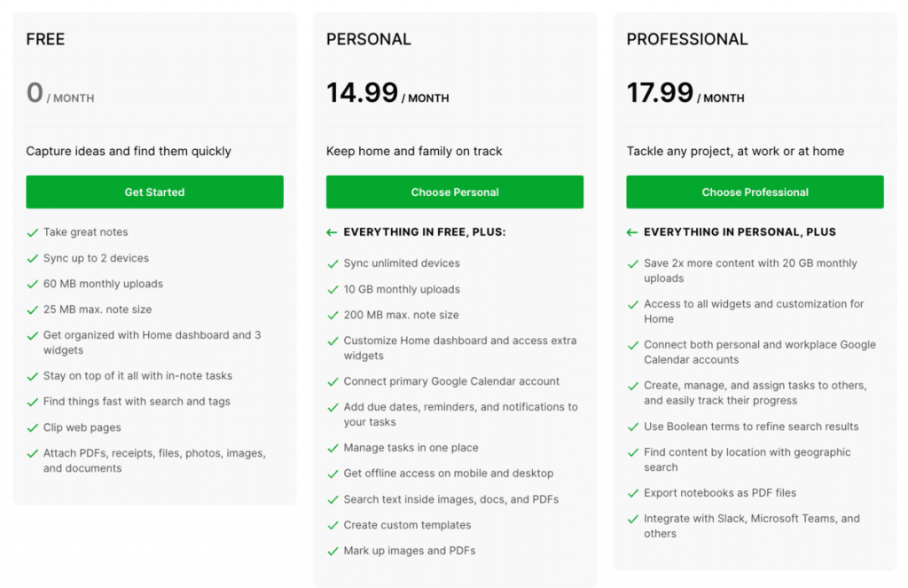Click the checkmark next to "Use Boolean terms" feature
This screenshot has width=908, height=588.
point(633,427)
